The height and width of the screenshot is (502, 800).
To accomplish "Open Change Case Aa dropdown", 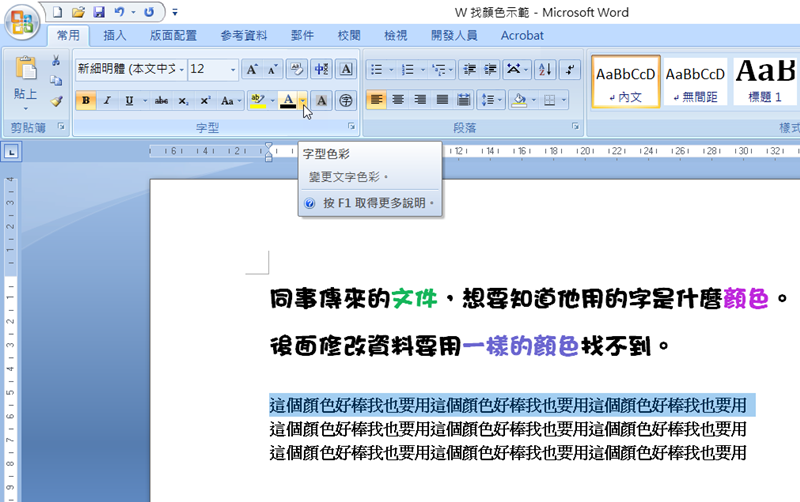I will 231,101.
